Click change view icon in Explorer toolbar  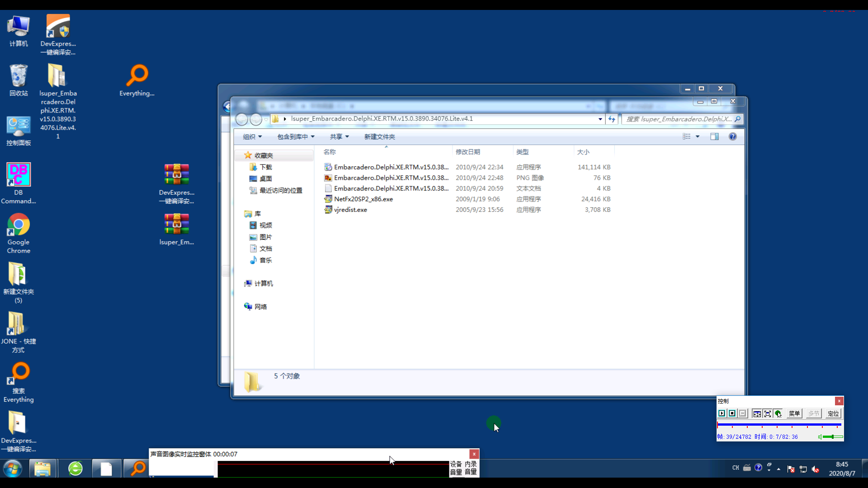pyautogui.click(x=686, y=136)
